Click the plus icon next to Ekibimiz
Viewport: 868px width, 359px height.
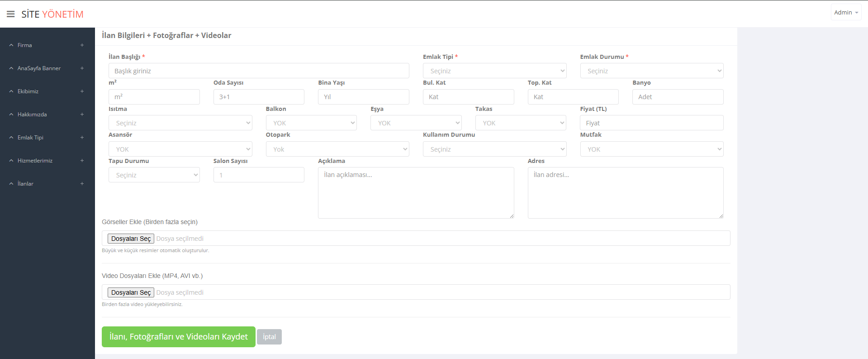pos(82,91)
